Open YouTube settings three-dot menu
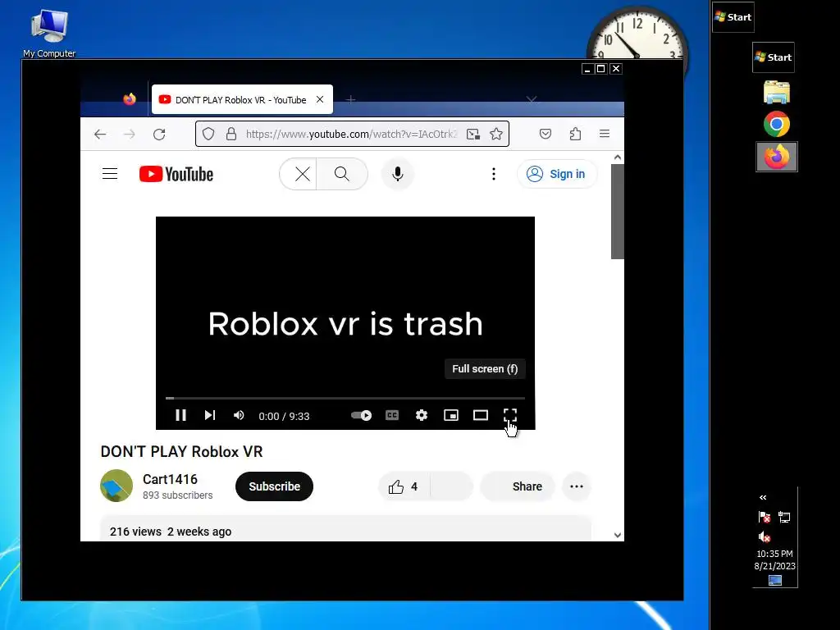The width and height of the screenshot is (840, 630). click(x=493, y=174)
